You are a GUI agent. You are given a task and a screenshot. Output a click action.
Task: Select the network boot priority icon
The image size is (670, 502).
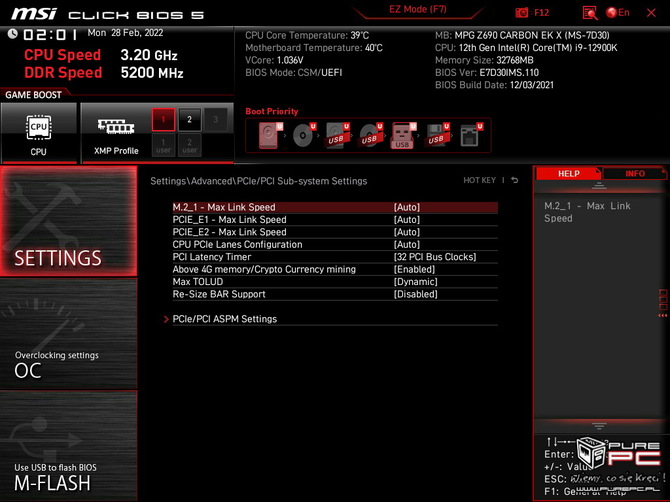[471, 135]
